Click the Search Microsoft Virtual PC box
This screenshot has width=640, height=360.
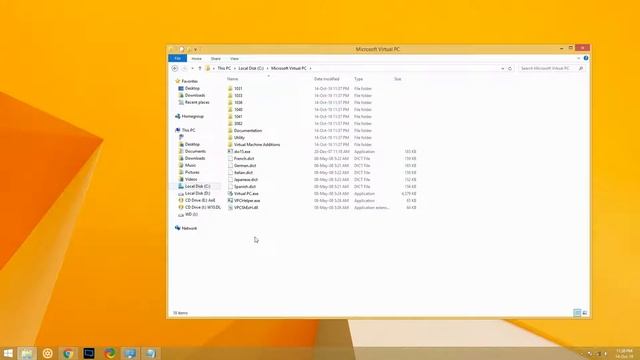click(551, 69)
